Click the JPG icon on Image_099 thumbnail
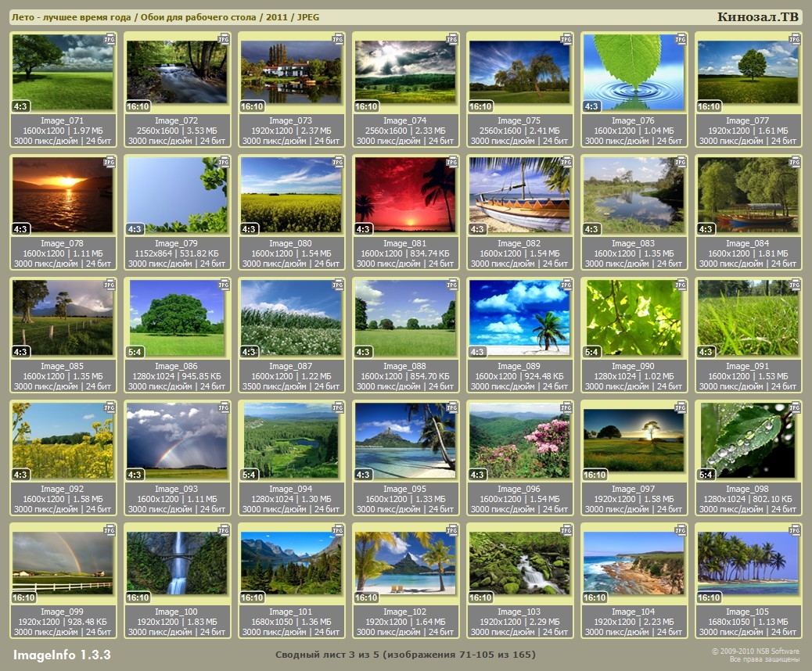This screenshot has height=671, width=812. pyautogui.click(x=110, y=530)
